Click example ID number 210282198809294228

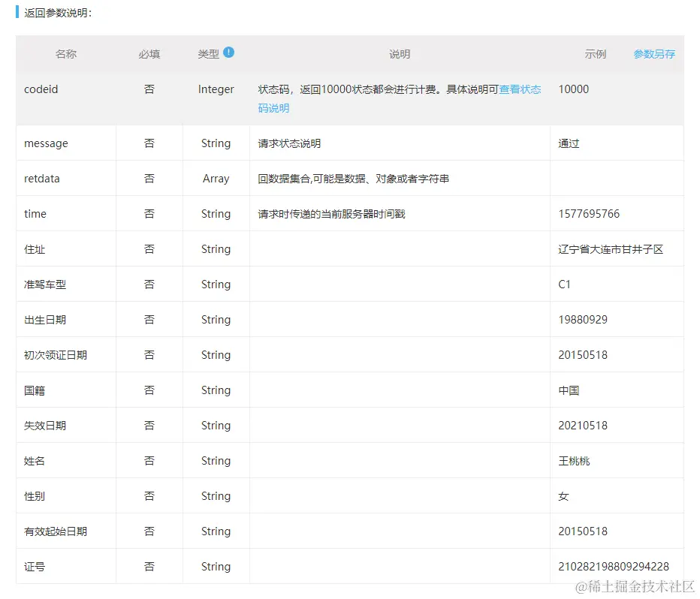pos(614,567)
